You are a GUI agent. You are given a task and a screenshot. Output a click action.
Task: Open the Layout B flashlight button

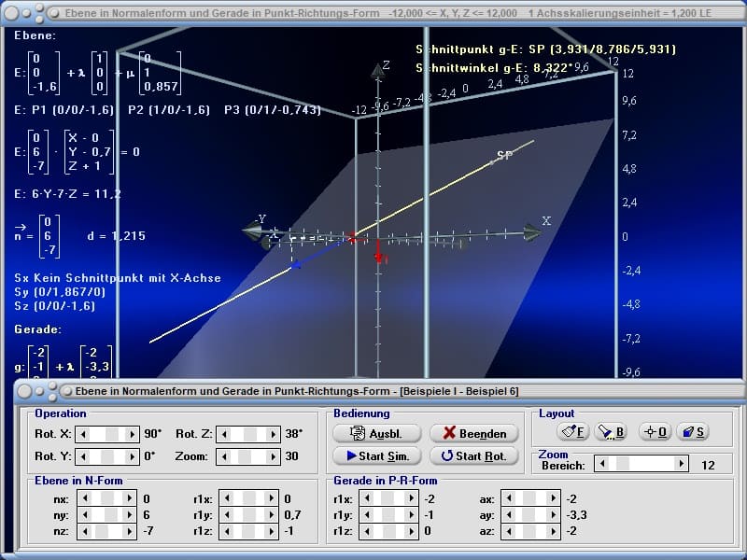point(612,432)
